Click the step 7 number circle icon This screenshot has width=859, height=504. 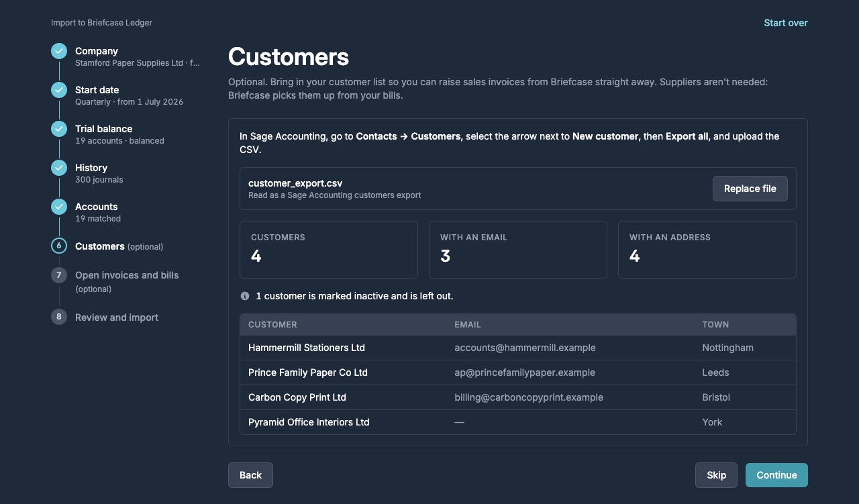click(x=59, y=274)
